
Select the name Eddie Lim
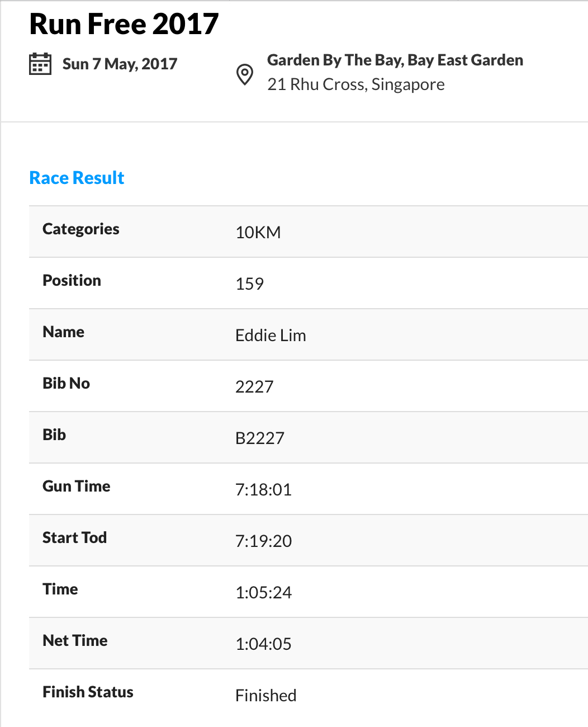click(271, 335)
